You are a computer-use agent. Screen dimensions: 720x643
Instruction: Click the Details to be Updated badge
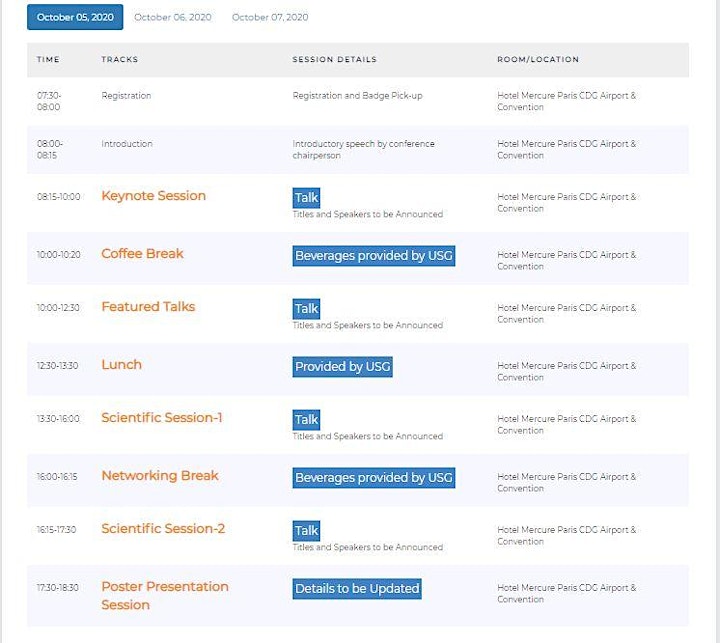pos(357,589)
